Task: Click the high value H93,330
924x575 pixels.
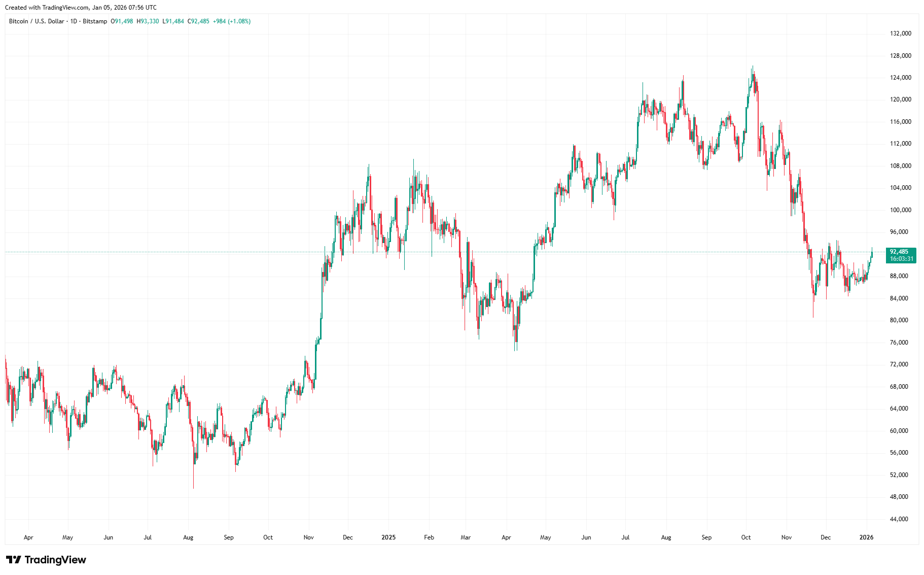Action: tap(148, 21)
